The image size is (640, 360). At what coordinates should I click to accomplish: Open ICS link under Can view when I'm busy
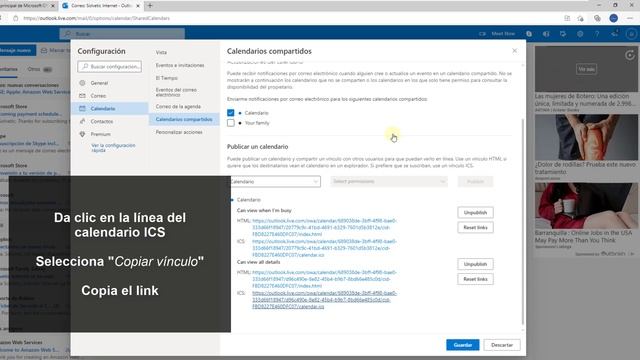(x=324, y=248)
